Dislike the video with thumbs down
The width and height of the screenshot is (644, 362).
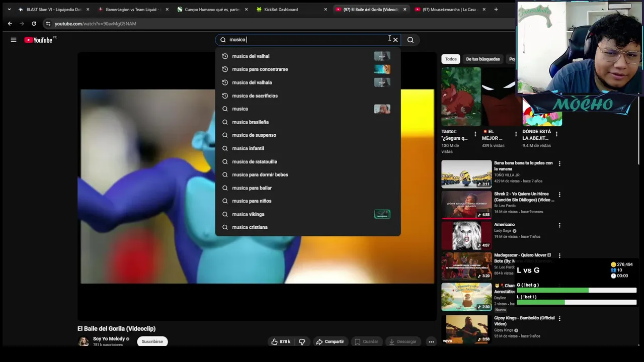coord(302,341)
